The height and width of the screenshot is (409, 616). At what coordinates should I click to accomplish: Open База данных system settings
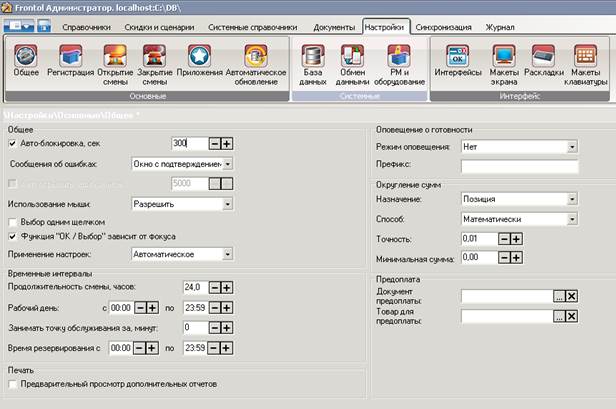click(311, 62)
